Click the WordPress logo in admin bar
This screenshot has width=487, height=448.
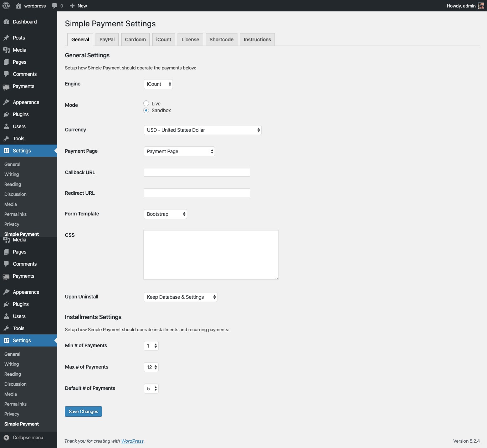(6, 6)
